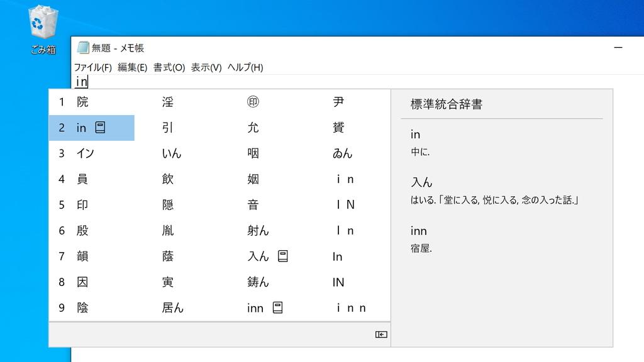Toggle the candidate table view icon
The image size is (644, 362).
[x=380, y=335]
